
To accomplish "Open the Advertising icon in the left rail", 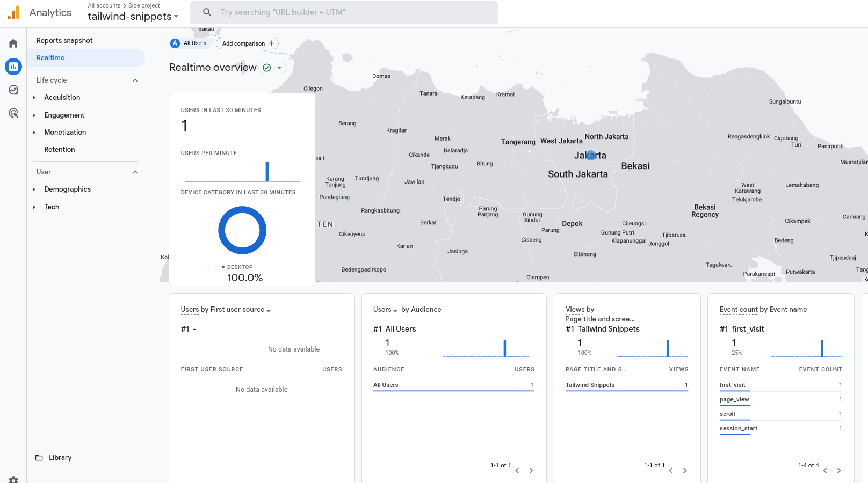I will (13, 113).
